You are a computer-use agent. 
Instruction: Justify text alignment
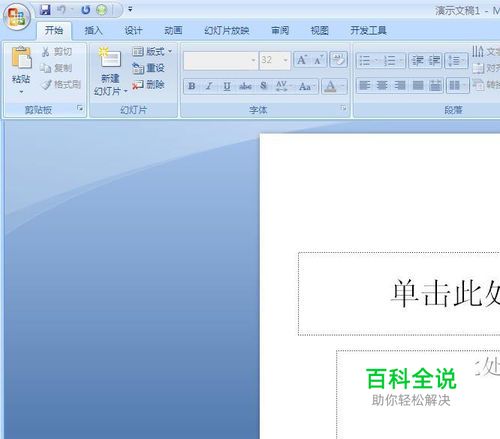418,86
